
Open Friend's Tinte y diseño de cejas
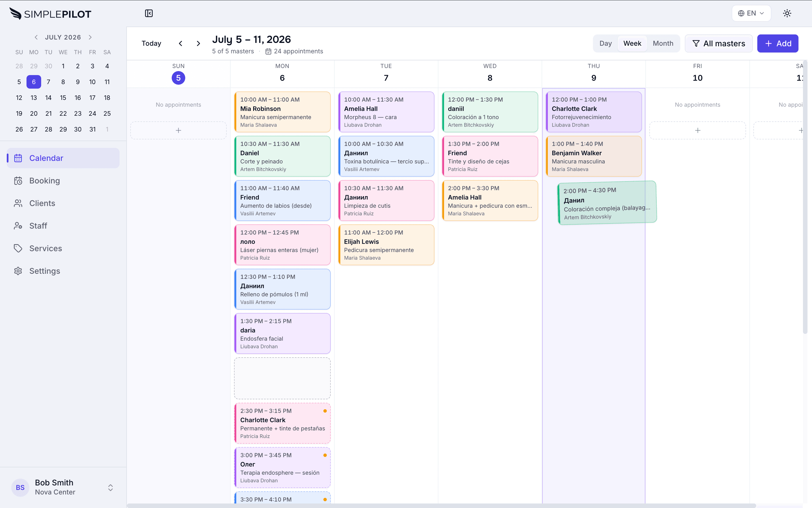[490, 156]
